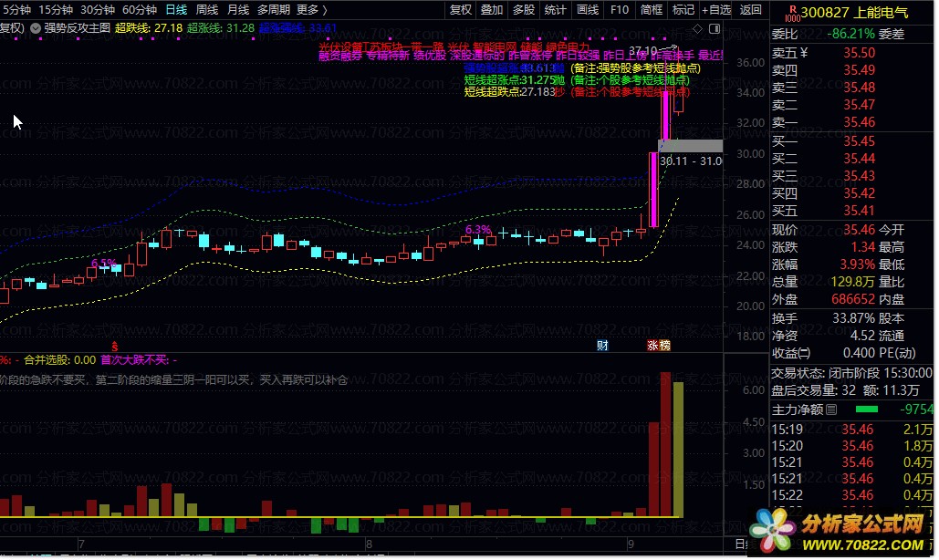Click the R1000 badge beside stock code
This screenshot has height=560, width=939.
tap(792, 13)
